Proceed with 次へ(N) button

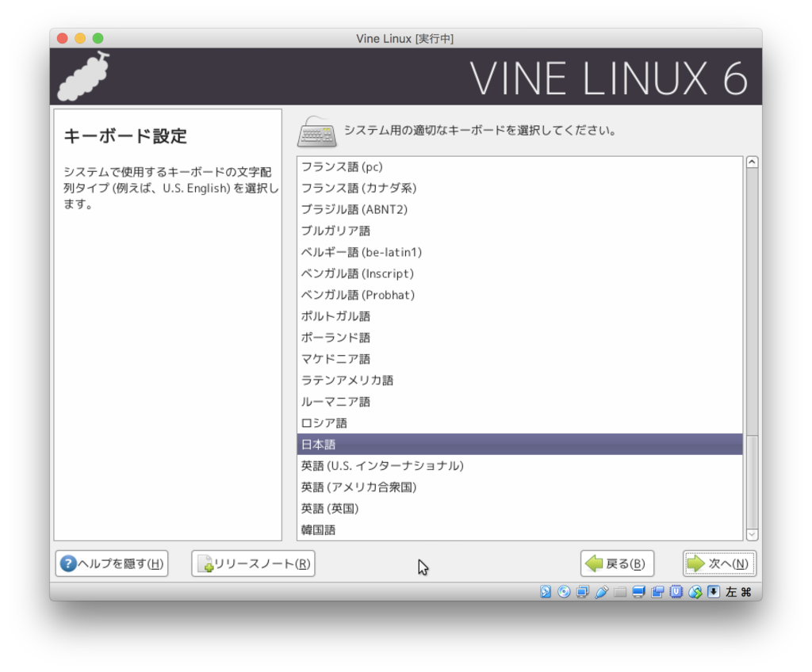719,563
